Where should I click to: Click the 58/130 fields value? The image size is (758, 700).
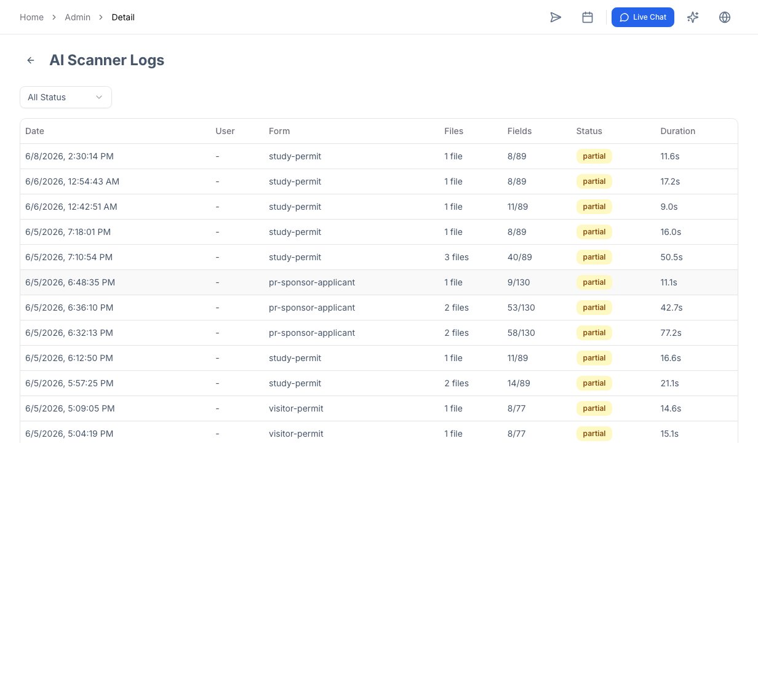click(x=521, y=333)
